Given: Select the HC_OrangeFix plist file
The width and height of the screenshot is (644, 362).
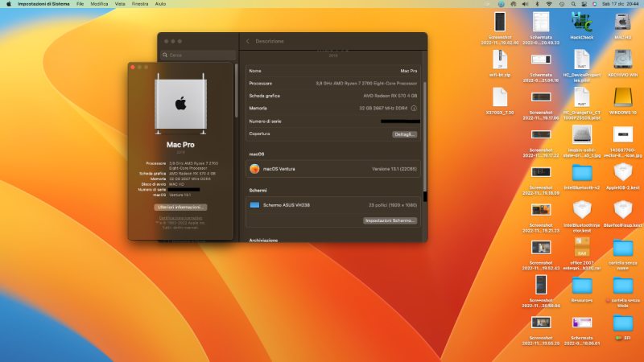Looking at the screenshot, I should point(581,97).
